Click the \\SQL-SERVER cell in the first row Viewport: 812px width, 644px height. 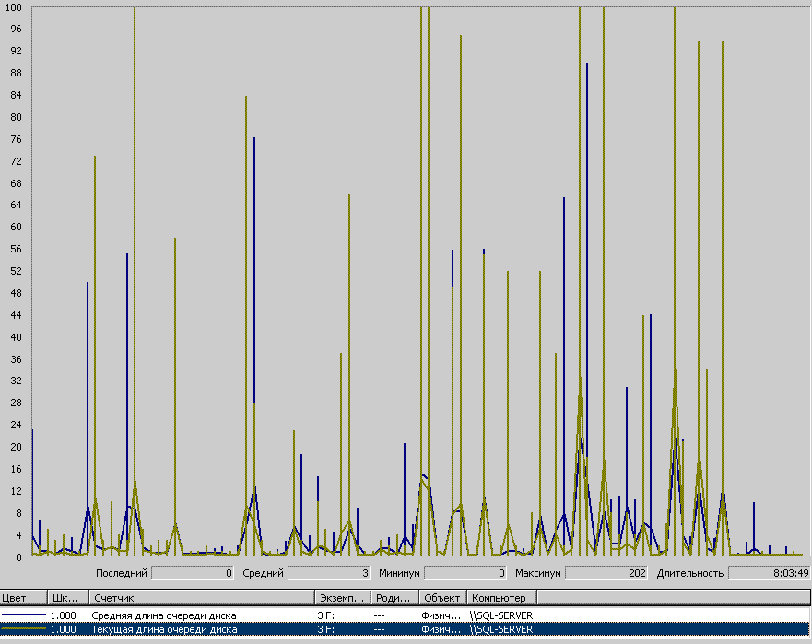tap(500, 615)
